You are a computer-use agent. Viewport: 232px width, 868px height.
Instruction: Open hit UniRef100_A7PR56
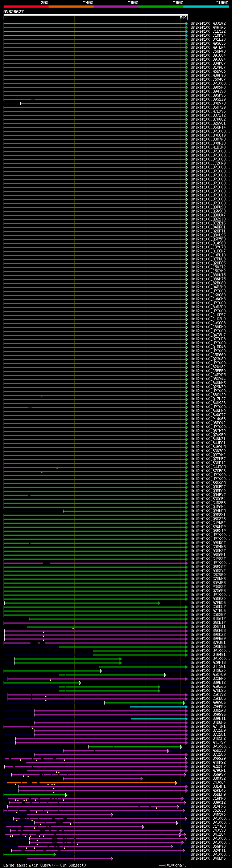[208, 603]
